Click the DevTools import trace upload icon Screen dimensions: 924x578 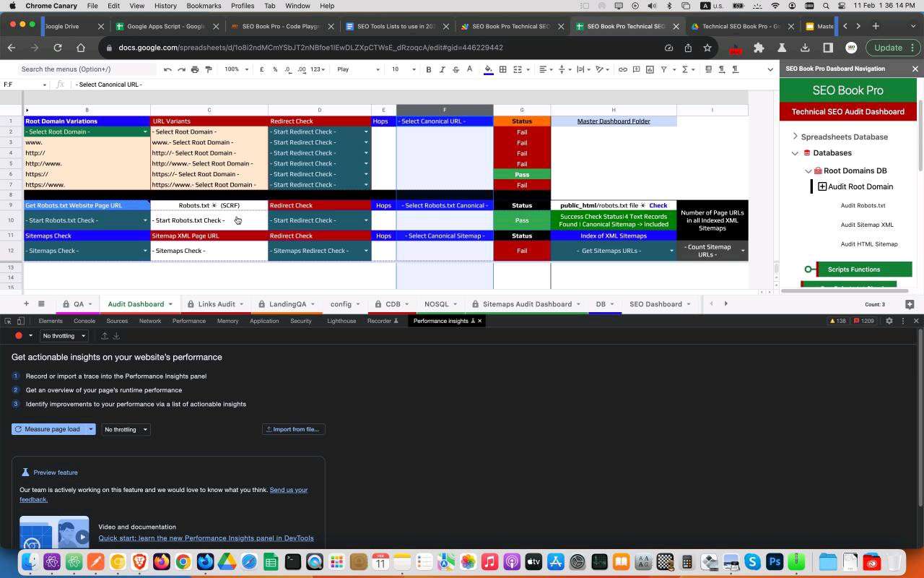tap(104, 336)
